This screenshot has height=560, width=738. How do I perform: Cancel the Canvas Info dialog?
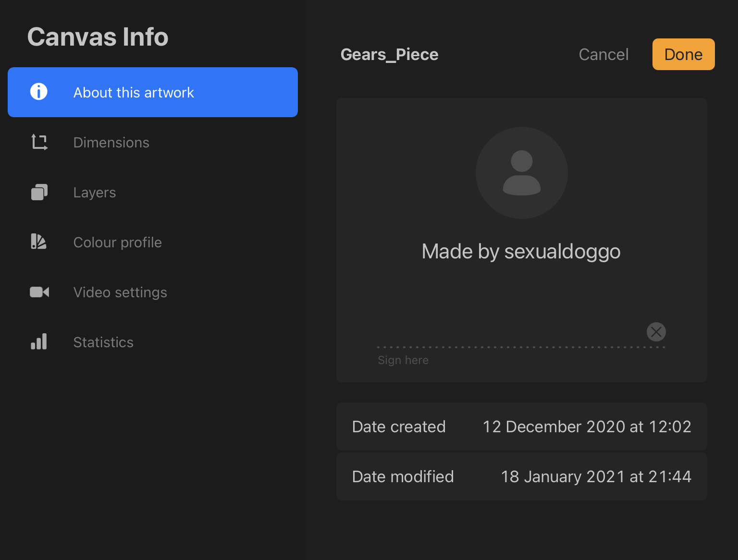click(603, 55)
